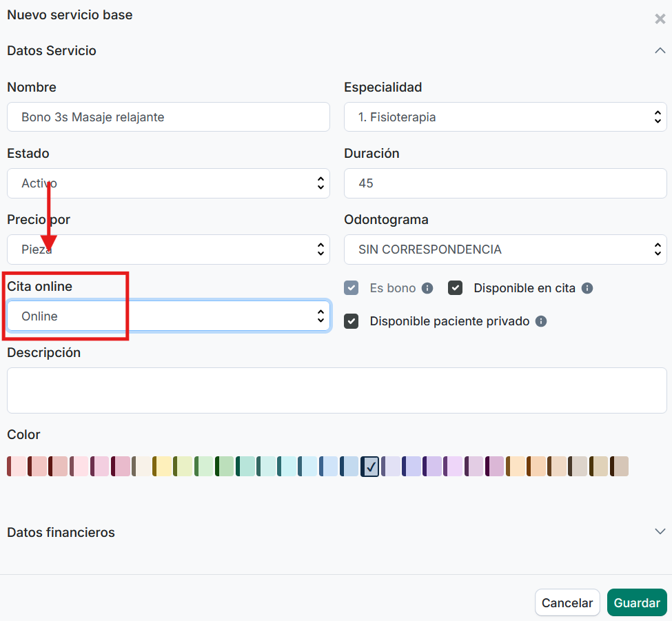
Task: Uncheck Disponible en cita checkbox
Action: [455, 288]
